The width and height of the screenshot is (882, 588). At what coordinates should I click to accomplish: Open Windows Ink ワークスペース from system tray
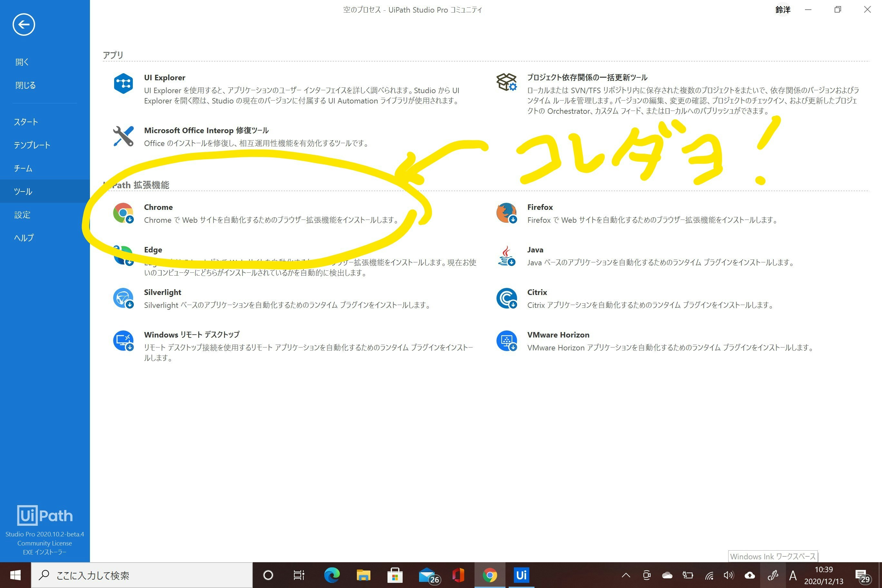coord(773,575)
